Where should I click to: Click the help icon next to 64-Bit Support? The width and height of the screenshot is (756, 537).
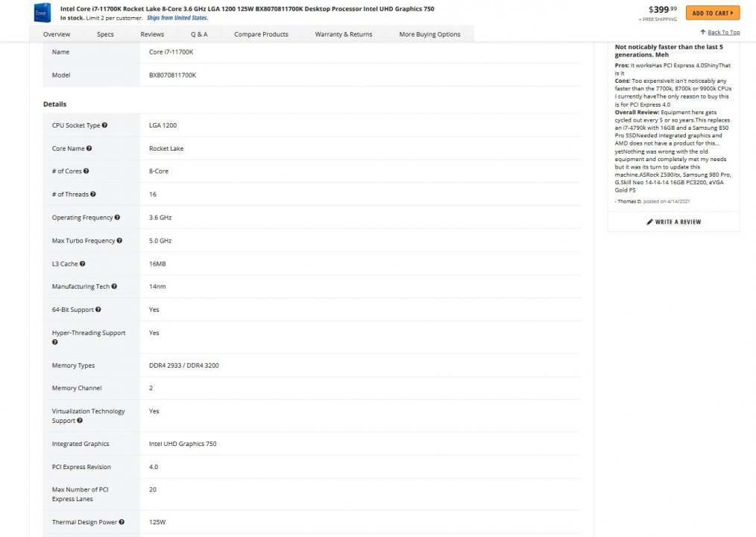(98, 310)
